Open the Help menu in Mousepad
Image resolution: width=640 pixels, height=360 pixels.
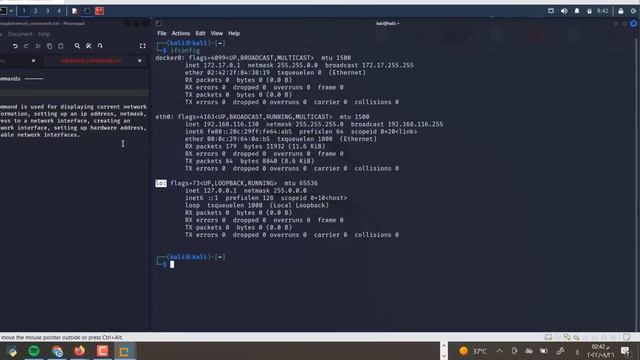(44, 34)
